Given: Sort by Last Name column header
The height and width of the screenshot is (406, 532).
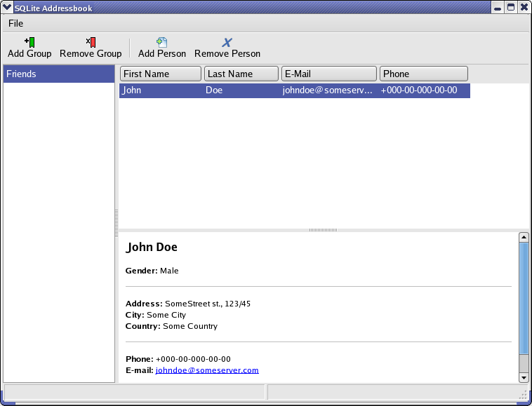Looking at the screenshot, I should [x=241, y=74].
